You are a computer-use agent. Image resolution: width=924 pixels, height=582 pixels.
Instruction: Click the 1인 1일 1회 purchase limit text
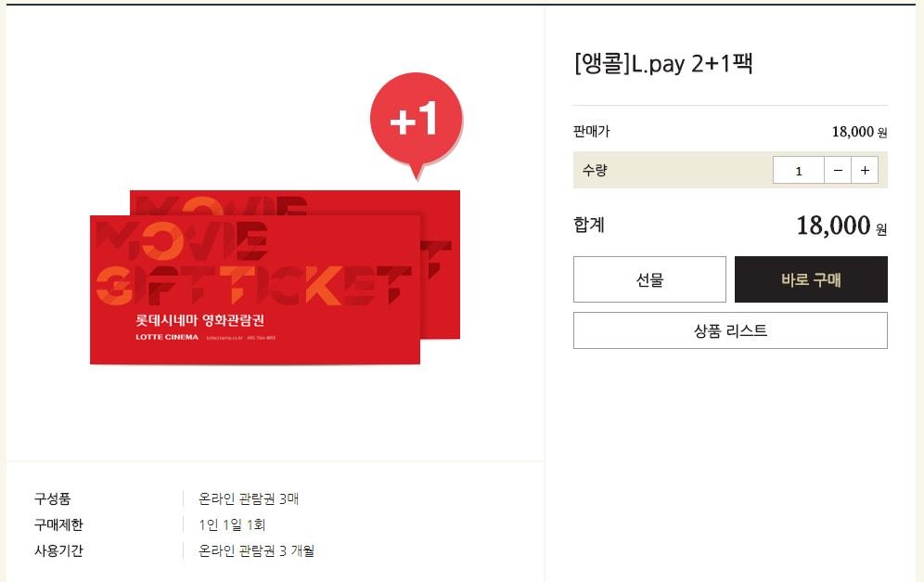(232, 524)
